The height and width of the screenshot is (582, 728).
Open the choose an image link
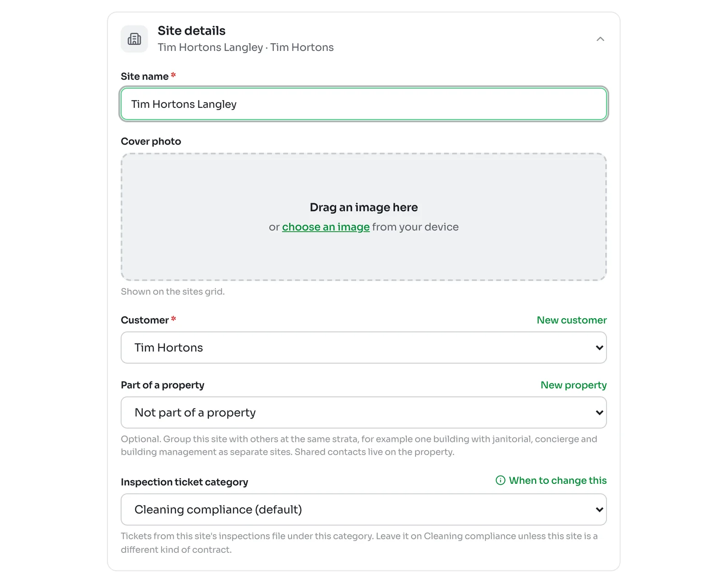(326, 227)
